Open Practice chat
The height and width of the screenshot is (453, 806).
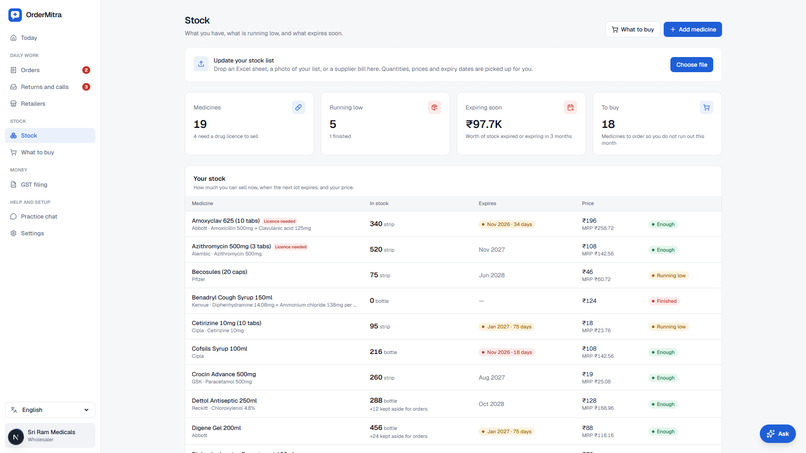tap(50, 216)
